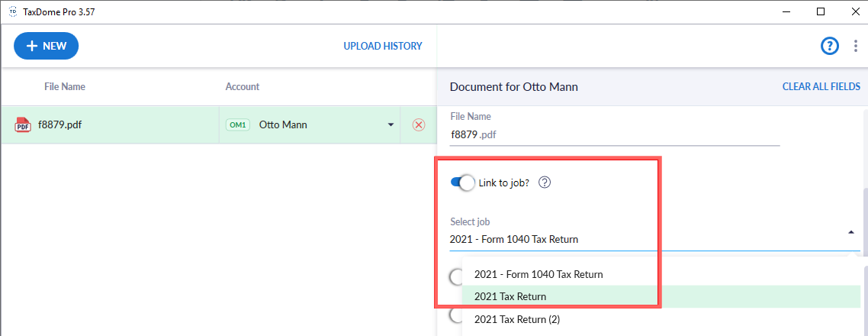This screenshot has height=336, width=868.
Task: Click the OM1 account badge
Action: [x=237, y=124]
